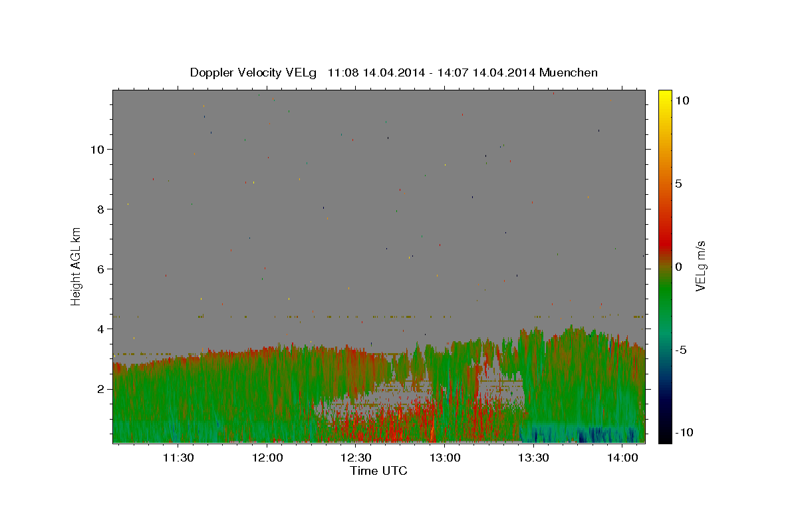Pick the yellow top of the colorbar

point(665,96)
